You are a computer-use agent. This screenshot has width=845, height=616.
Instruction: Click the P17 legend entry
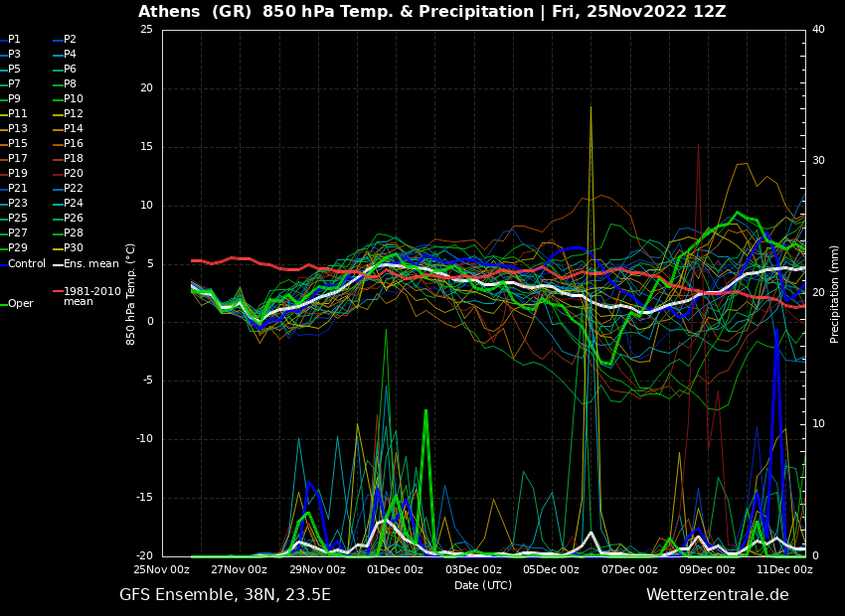[x=14, y=158]
